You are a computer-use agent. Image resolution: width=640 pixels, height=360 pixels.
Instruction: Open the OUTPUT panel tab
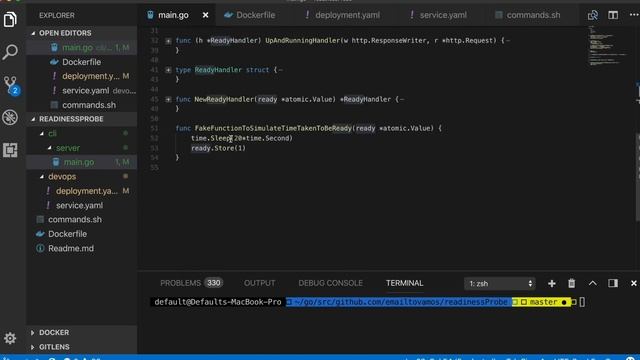[x=259, y=283]
